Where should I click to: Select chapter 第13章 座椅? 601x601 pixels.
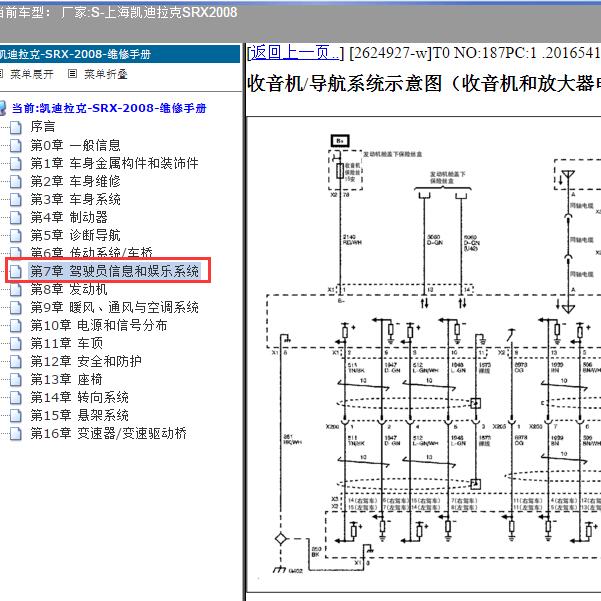coord(67,379)
